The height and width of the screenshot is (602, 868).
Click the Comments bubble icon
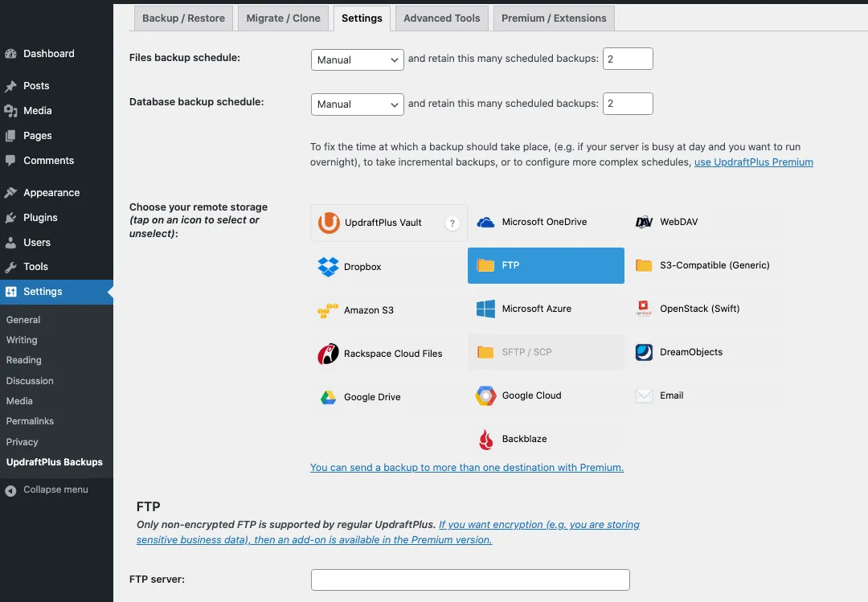pyautogui.click(x=10, y=161)
